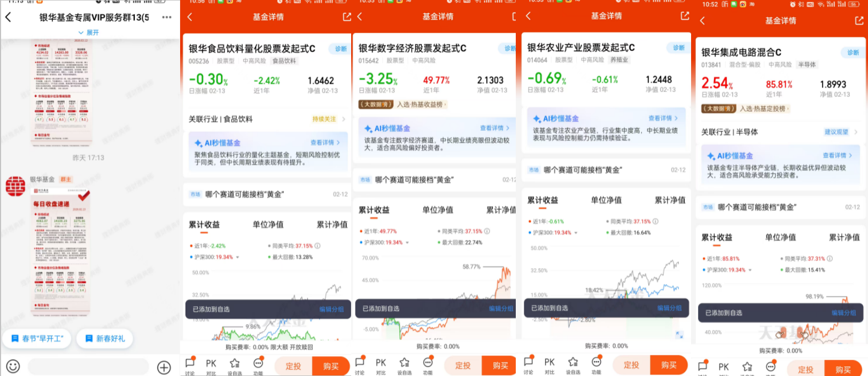Open 讨论 on the 食品饮料 fund bottom bar

pos(190,366)
